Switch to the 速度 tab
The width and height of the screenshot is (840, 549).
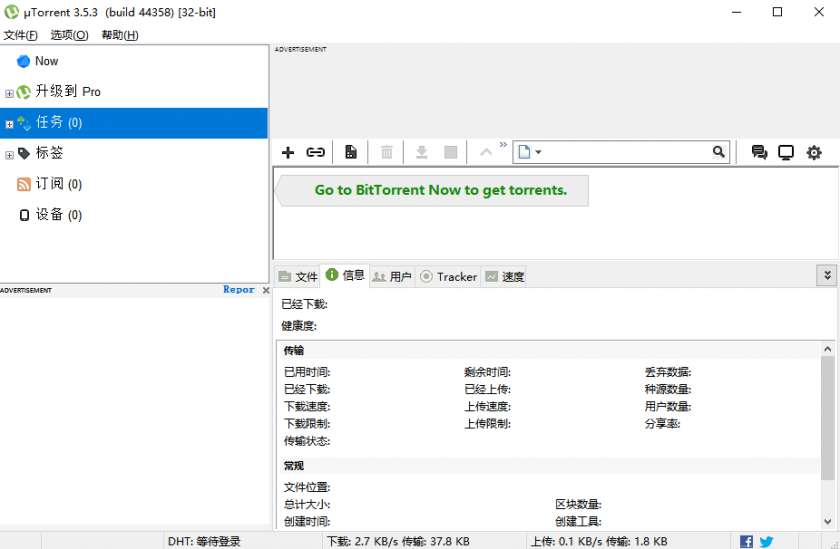click(x=504, y=276)
